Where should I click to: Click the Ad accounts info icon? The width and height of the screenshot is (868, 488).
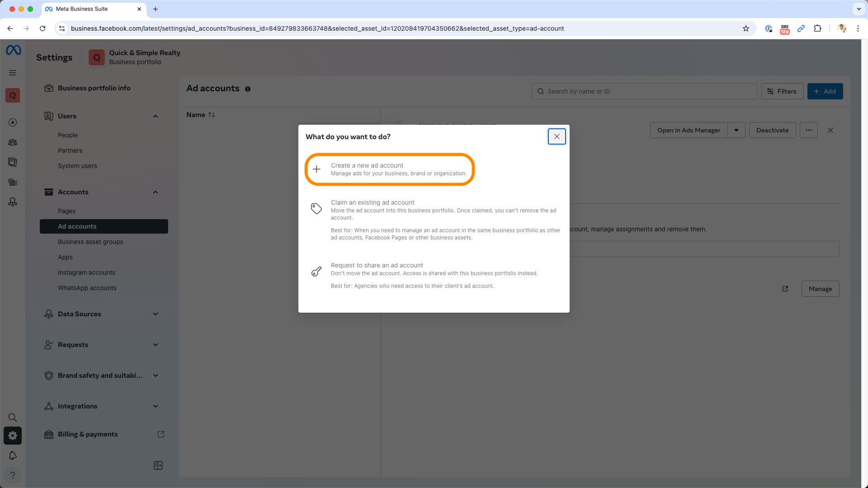point(248,89)
